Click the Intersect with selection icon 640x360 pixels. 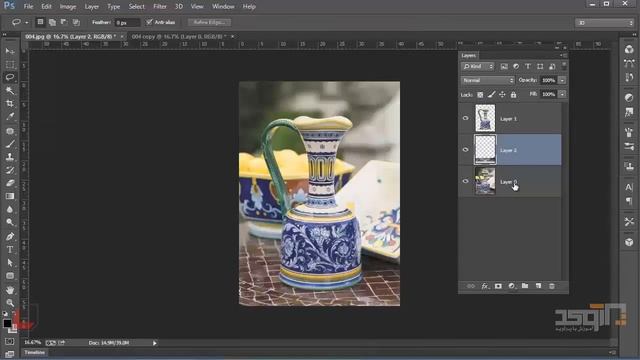[76, 22]
